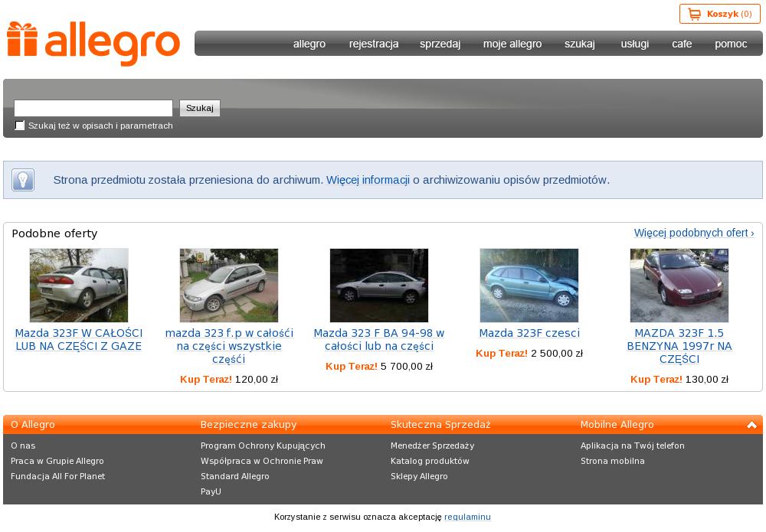Open 'Współpraca w Ochronie Praw' link
This screenshot has height=532, width=766.
click(262, 462)
